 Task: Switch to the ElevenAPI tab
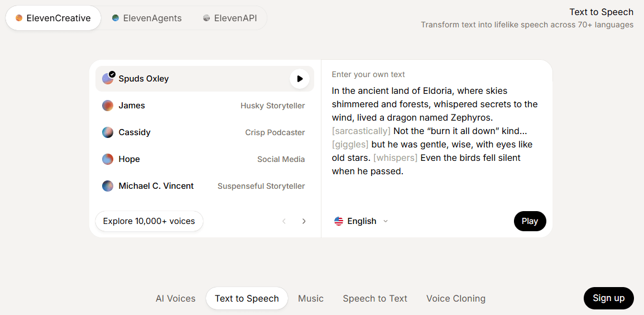coord(229,18)
